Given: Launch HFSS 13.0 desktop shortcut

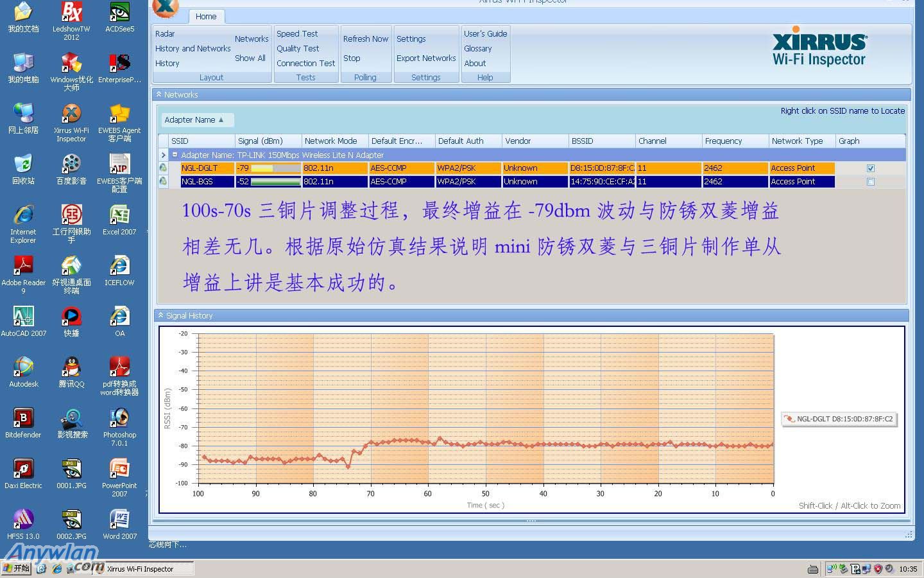Looking at the screenshot, I should 23,525.
